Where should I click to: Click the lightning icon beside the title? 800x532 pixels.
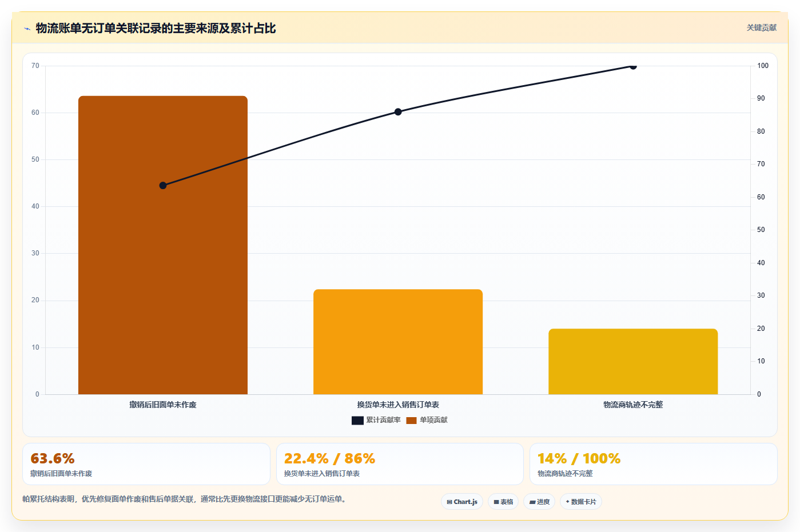pyautogui.click(x=27, y=29)
